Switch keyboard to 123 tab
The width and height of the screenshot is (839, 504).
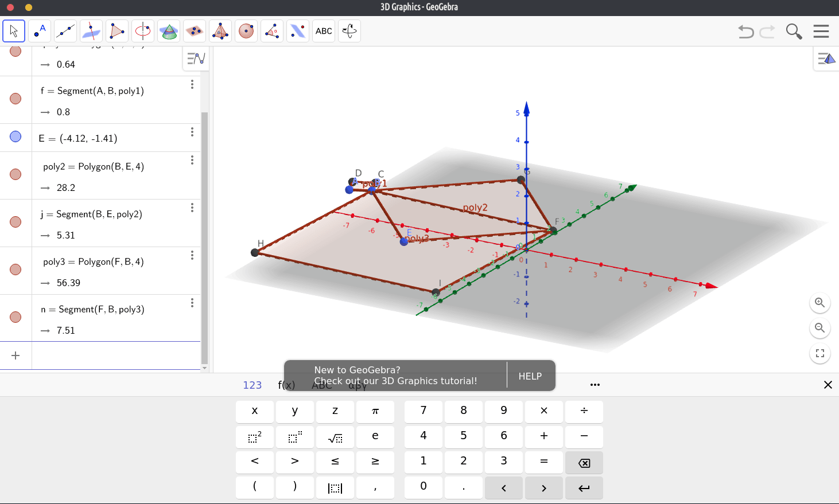[253, 385]
